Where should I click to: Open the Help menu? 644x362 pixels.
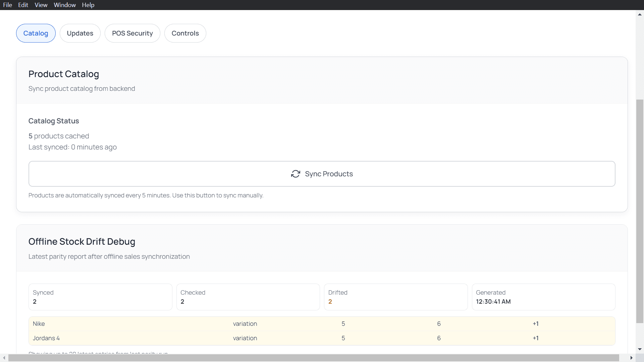tap(88, 5)
